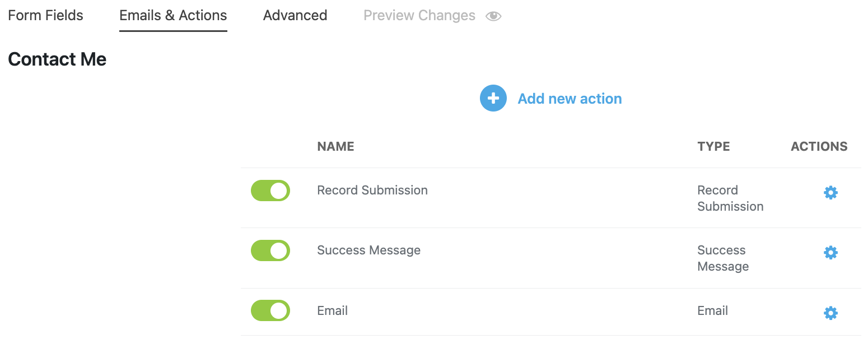
Task: Click the blue plus circle icon
Action: [493, 99]
